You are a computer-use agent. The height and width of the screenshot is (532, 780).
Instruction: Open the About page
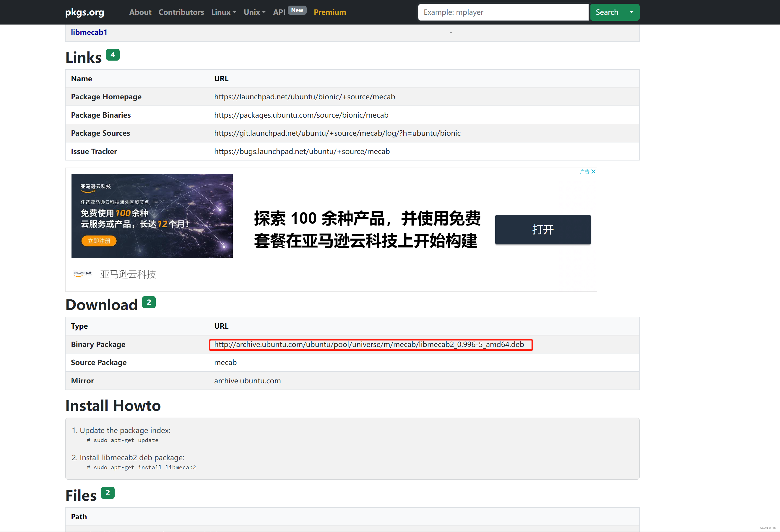click(140, 12)
